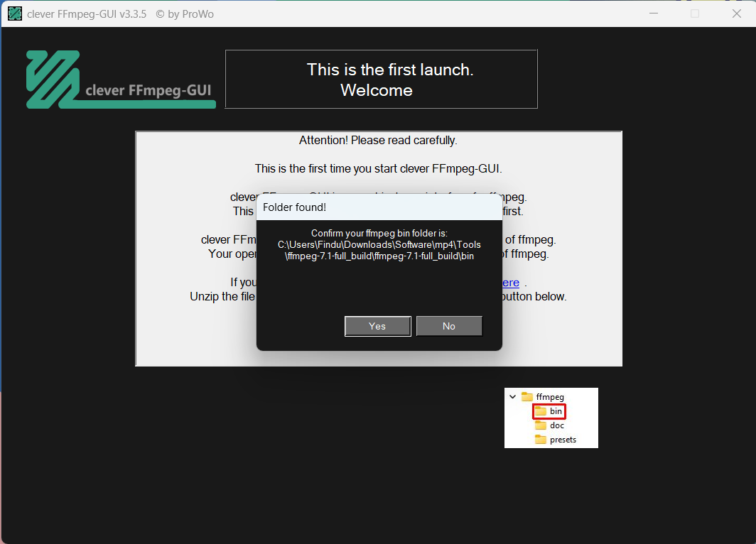
Task: Click the 'This is the first launch. Welcome' banner
Action: (382, 79)
